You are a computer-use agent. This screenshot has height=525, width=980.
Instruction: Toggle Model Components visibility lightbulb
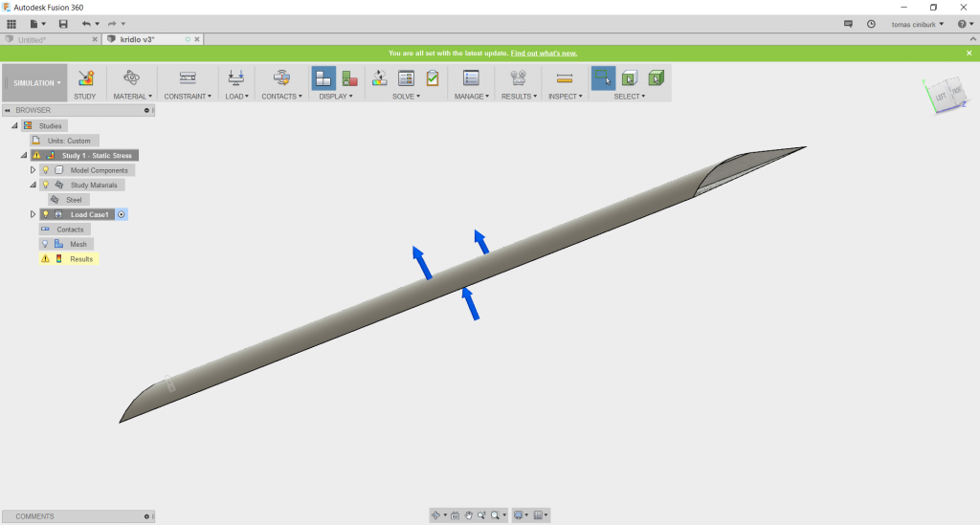(45, 170)
